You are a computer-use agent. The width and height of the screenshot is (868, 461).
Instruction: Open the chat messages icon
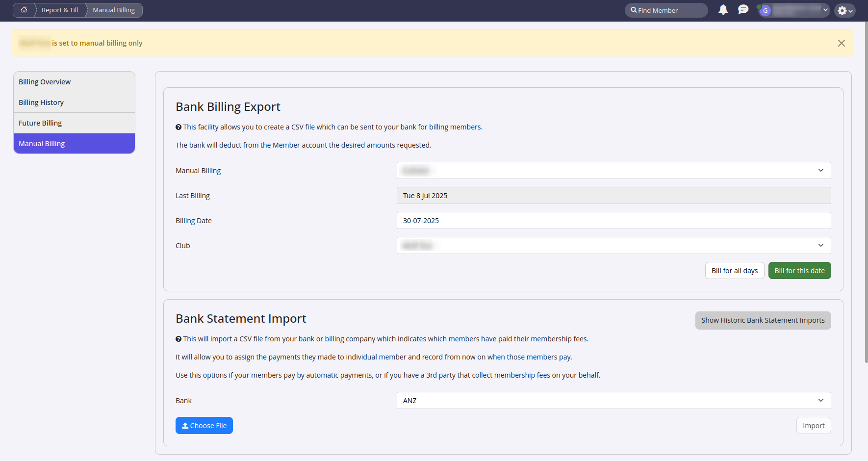743,10
